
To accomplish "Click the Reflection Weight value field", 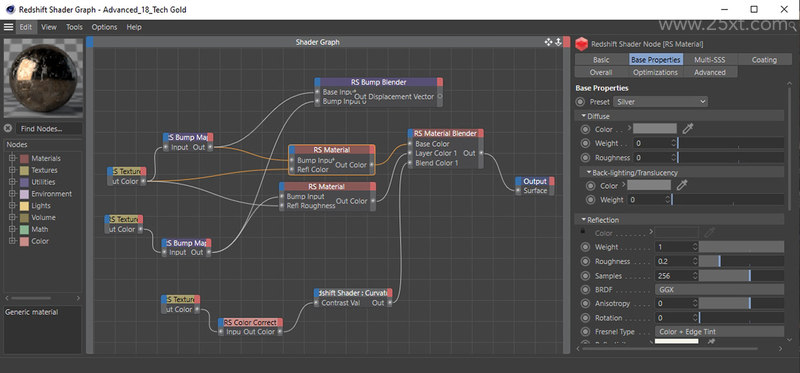I will click(673, 247).
